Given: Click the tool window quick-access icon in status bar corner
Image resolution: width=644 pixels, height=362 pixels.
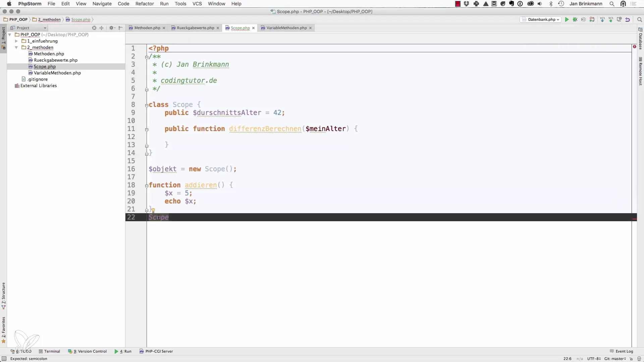Looking at the screenshot, I should coord(4,359).
